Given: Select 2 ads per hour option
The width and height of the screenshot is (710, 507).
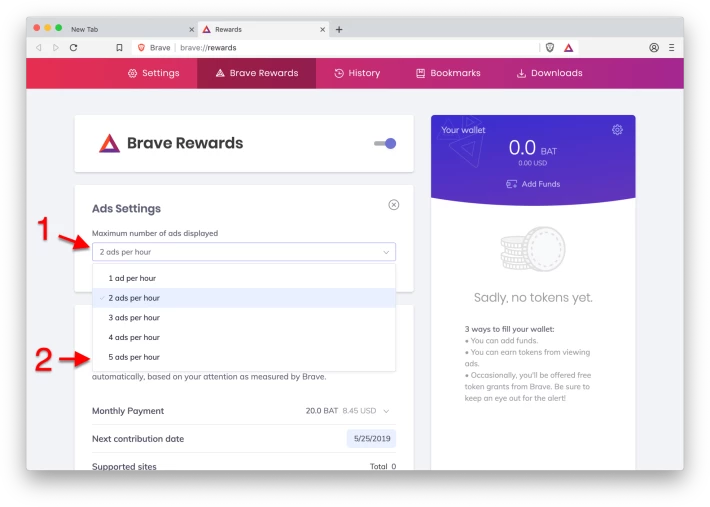Looking at the screenshot, I should coord(244,298).
